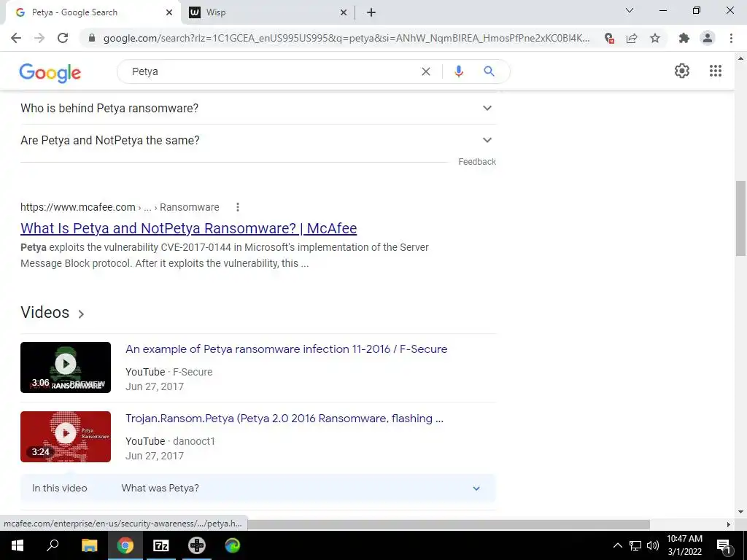Share this page from the address bar
Screen dimensions: 747x560
pyautogui.click(x=632, y=38)
